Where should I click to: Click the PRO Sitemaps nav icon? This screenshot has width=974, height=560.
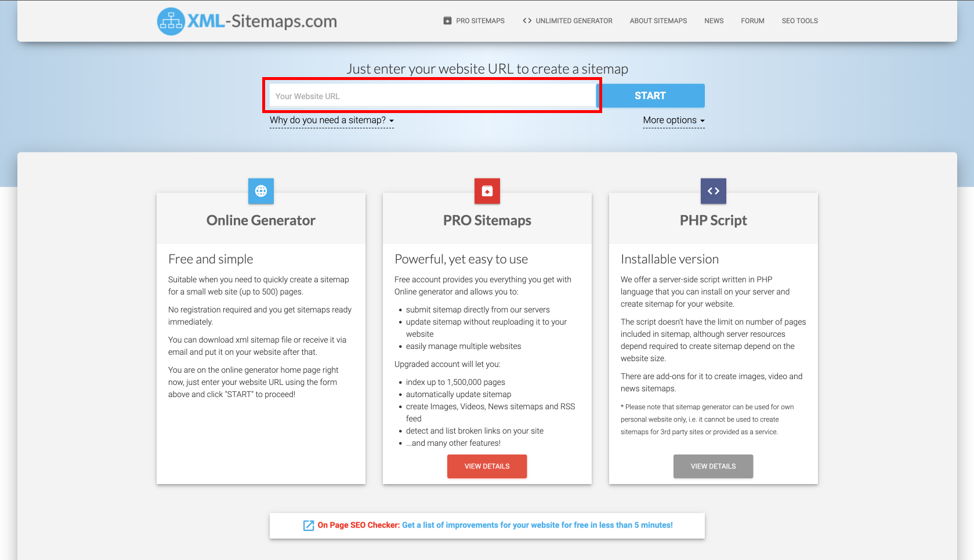click(x=447, y=21)
